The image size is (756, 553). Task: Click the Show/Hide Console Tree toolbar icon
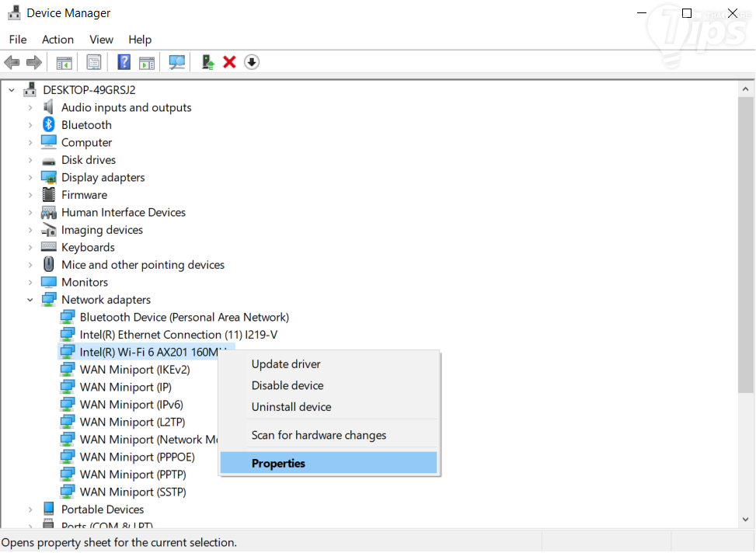64,62
